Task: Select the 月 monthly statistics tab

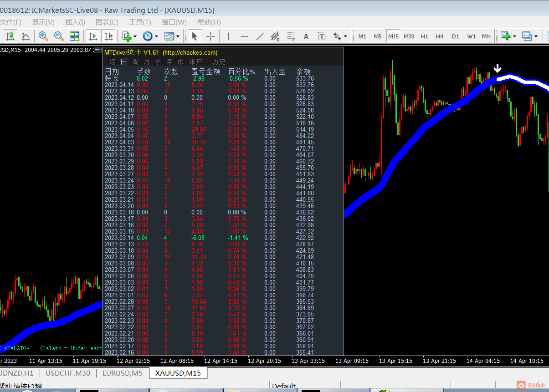Action: pyautogui.click(x=147, y=62)
